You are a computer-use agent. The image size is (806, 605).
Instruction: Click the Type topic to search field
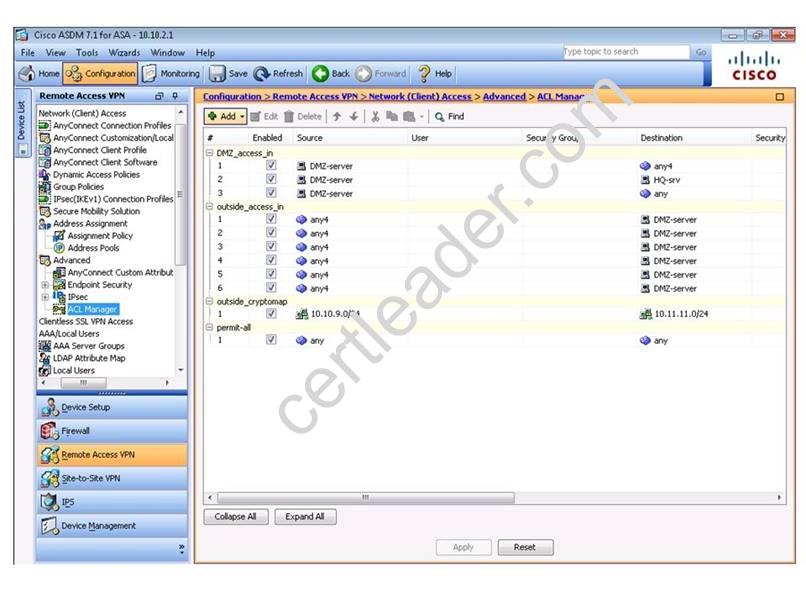tap(626, 52)
